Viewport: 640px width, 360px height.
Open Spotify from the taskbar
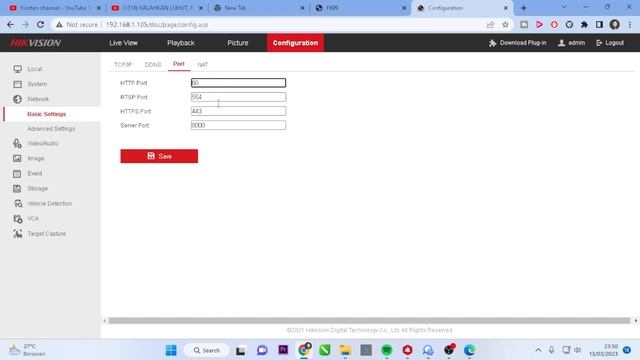pyautogui.click(x=387, y=350)
